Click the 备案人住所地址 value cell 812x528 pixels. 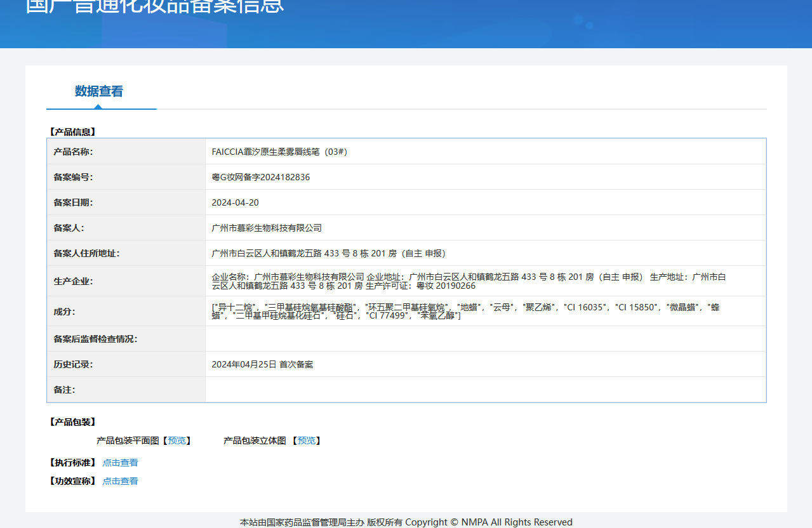[486, 253]
